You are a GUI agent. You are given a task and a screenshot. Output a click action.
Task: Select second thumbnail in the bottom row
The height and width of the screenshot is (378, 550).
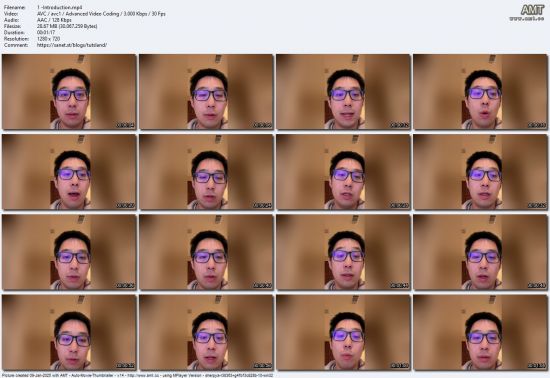point(206,332)
